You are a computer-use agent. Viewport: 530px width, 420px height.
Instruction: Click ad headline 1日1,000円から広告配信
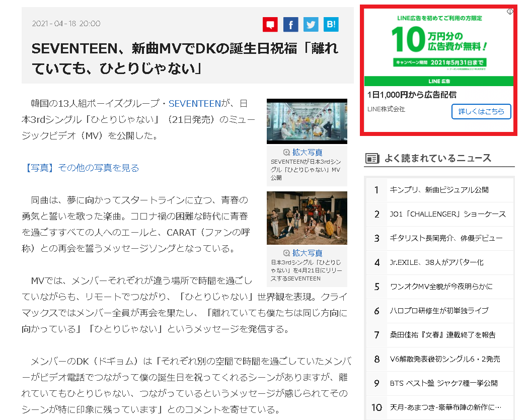point(412,95)
